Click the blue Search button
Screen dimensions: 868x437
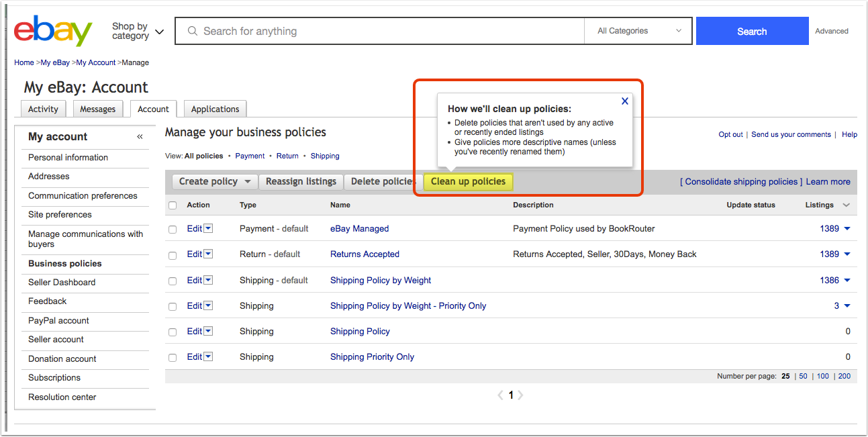tap(752, 31)
